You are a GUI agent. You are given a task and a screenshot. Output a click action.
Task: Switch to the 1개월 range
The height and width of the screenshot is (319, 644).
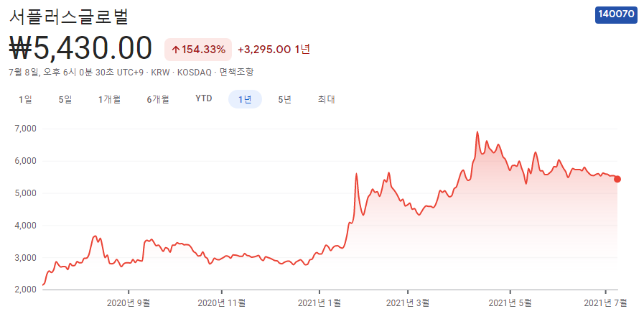[x=109, y=99]
